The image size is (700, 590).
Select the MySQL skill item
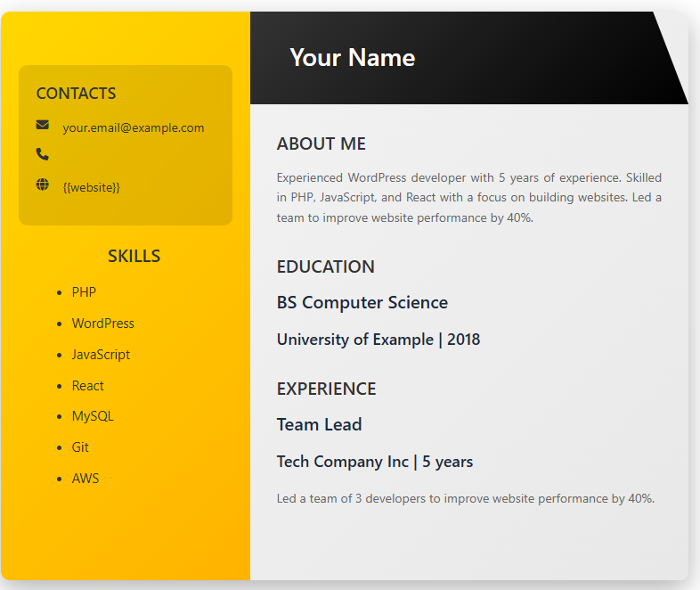pos(93,416)
